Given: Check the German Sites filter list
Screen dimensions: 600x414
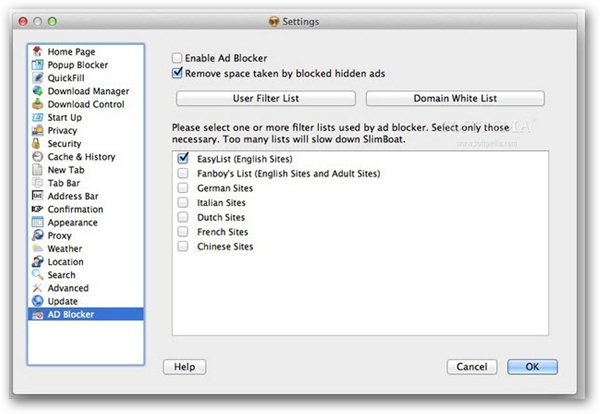Looking at the screenshot, I should 183,188.
